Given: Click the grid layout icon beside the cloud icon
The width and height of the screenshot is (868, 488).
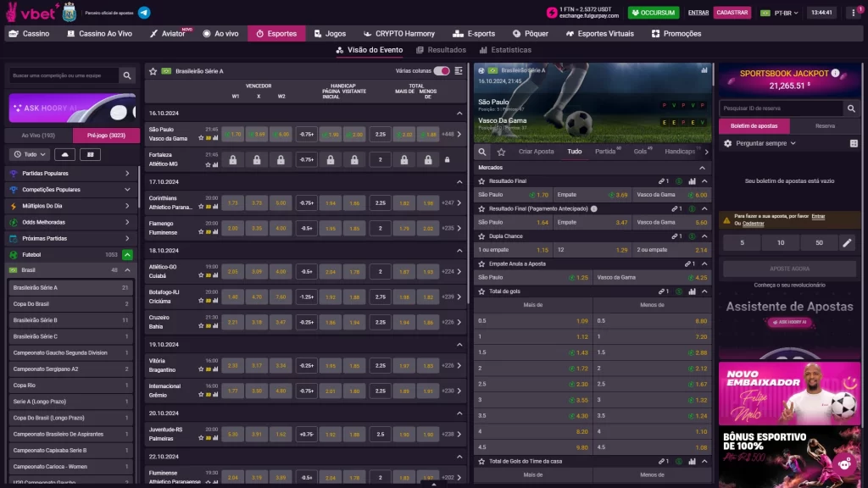Looking at the screenshot, I should (x=90, y=154).
